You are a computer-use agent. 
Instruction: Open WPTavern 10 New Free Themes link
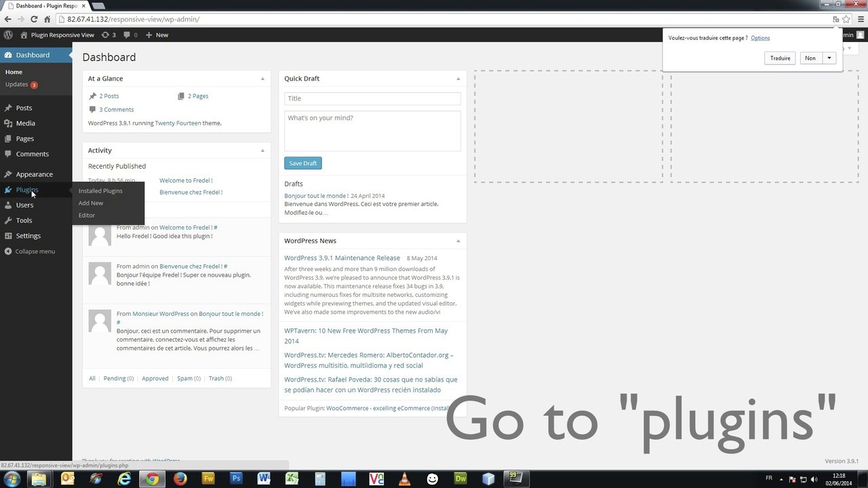[366, 336]
